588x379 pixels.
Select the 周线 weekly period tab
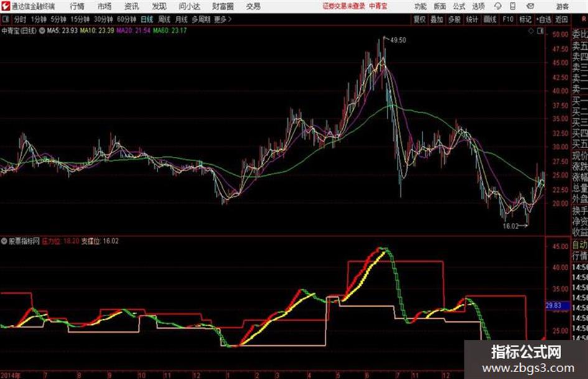(164, 19)
